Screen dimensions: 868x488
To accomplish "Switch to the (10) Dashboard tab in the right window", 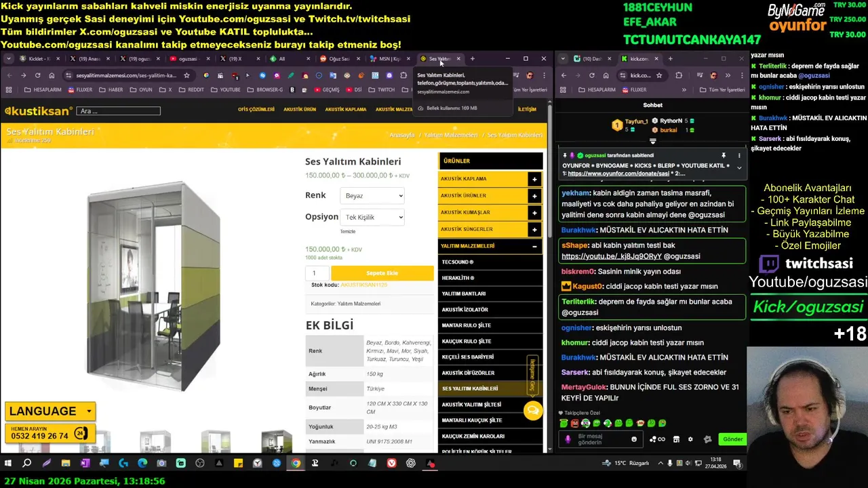I will (x=592, y=59).
